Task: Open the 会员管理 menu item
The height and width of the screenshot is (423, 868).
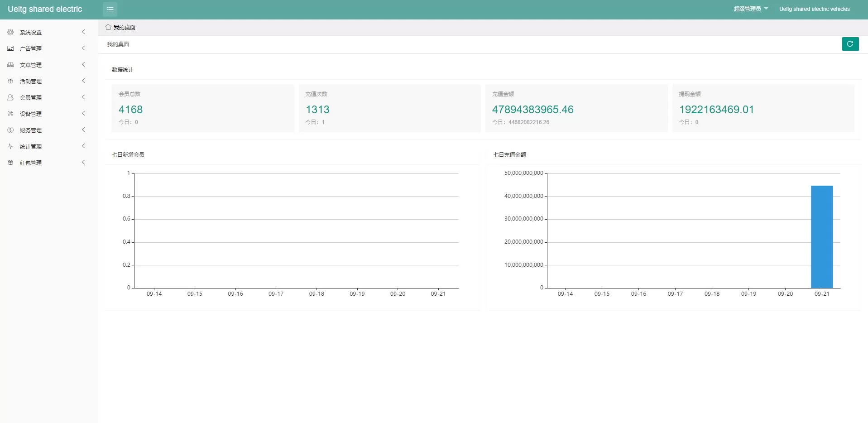Action: (x=31, y=97)
